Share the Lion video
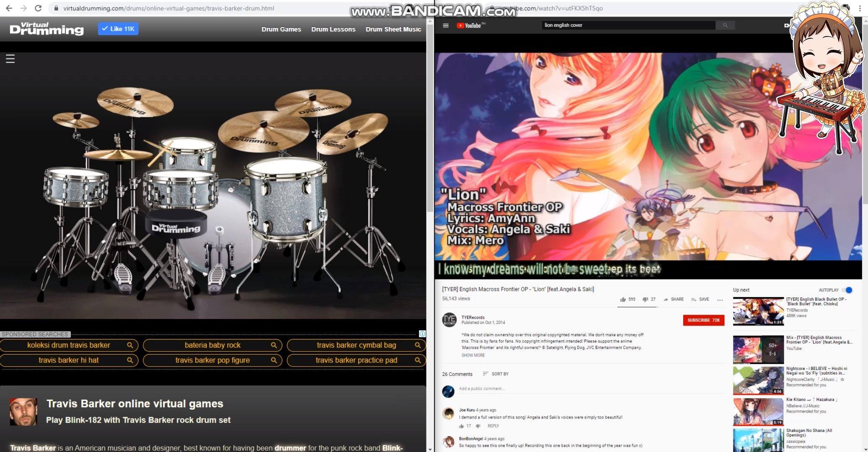Image resolution: width=868 pixels, height=452 pixels. click(673, 300)
